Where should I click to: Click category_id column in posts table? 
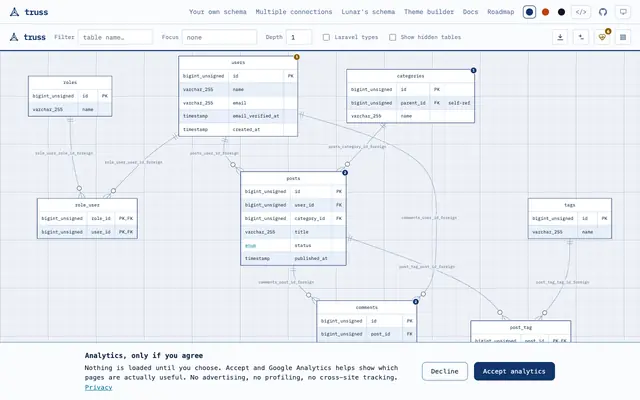(310, 218)
